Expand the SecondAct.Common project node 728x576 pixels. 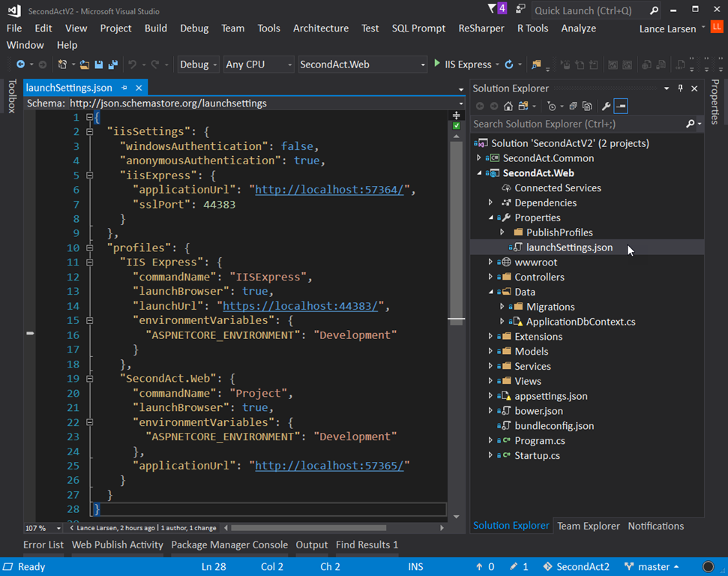pos(478,158)
